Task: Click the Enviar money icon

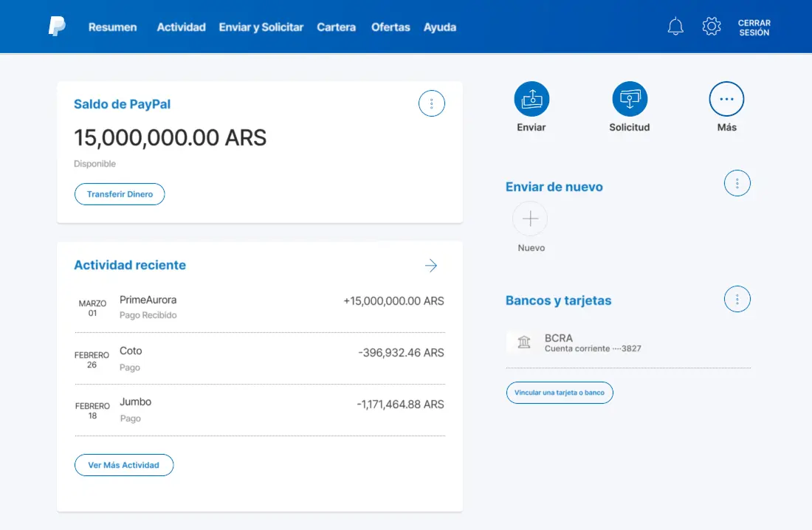Action: (531, 99)
